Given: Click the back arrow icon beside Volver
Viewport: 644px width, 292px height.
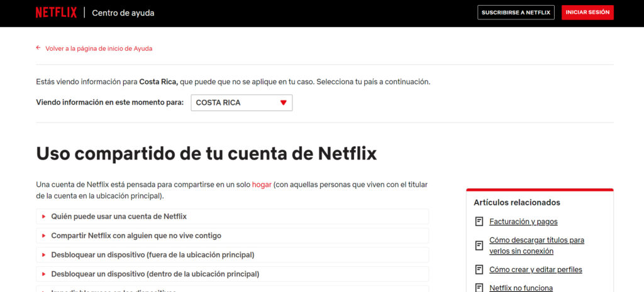Looking at the screenshot, I should click(38, 48).
